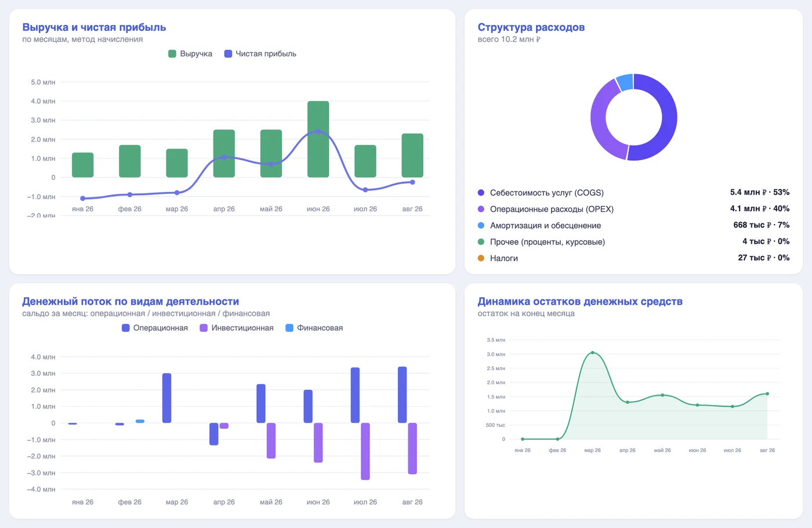Click the operating cash flow bar for авг 26
The height and width of the screenshot is (528, 812).
tap(403, 395)
